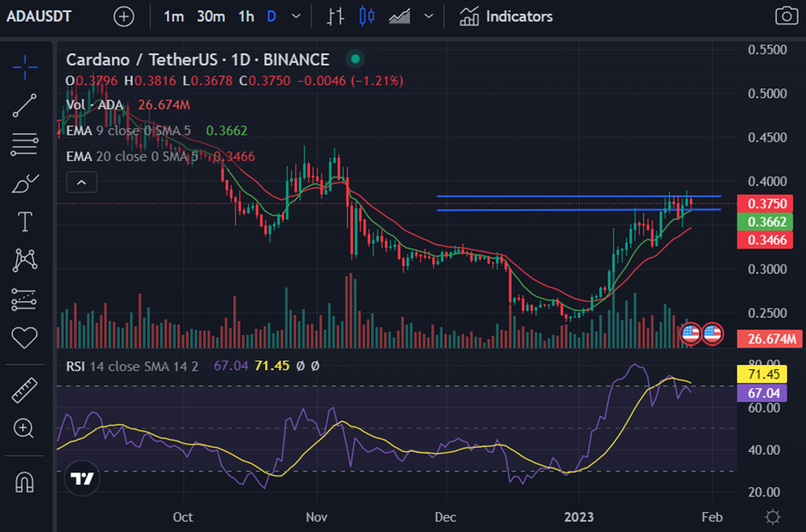Open Compare with the plus icon
This screenshot has width=806, height=532.
click(124, 16)
